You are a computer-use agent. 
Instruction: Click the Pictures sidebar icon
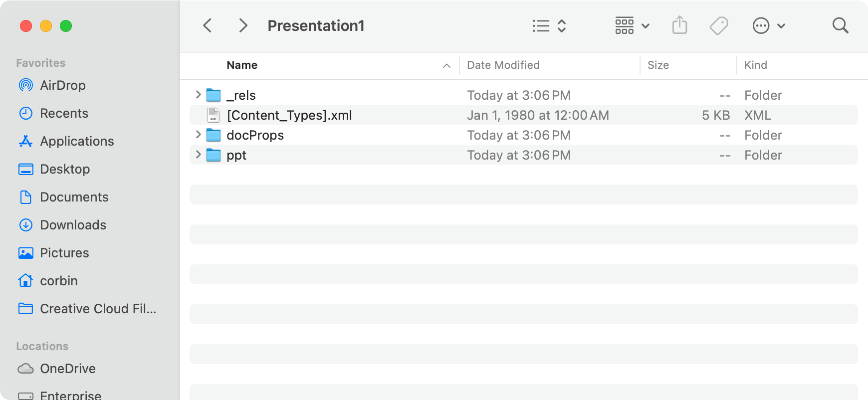pyautogui.click(x=26, y=253)
